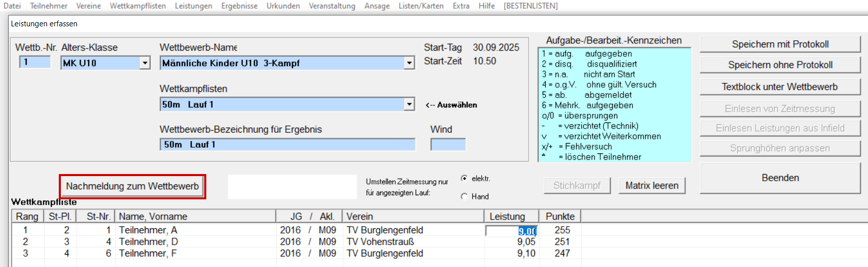Screen dimensions: 868x267
Task: Click the Wind input field
Action: click(x=448, y=145)
